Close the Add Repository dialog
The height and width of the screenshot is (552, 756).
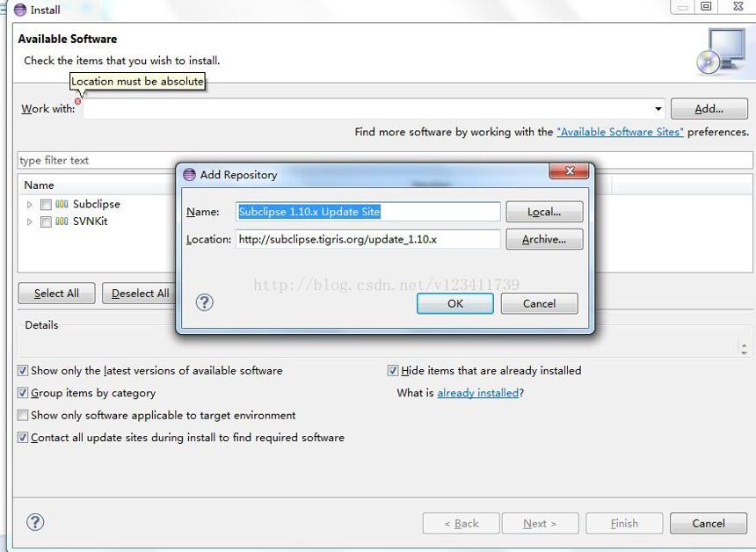pos(569,171)
